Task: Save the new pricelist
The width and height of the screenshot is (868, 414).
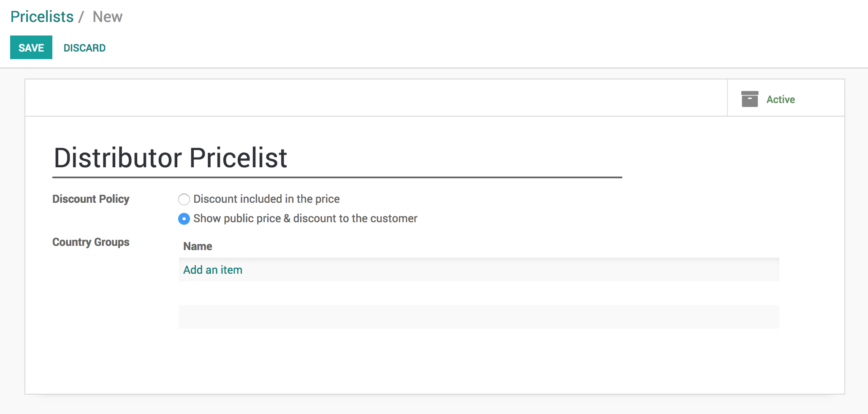Action: [31, 48]
